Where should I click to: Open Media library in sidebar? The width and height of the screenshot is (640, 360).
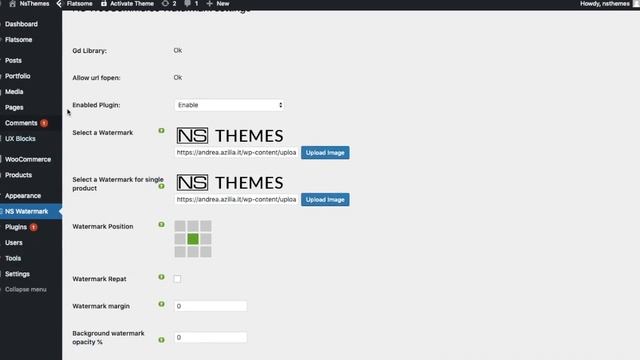click(14, 91)
